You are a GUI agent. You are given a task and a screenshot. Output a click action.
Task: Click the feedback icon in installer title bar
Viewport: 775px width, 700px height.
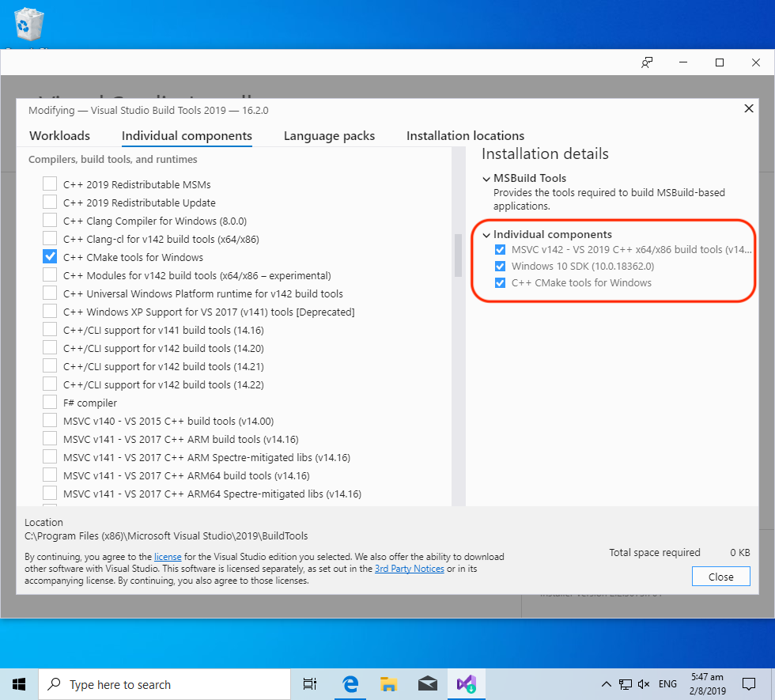click(x=647, y=62)
